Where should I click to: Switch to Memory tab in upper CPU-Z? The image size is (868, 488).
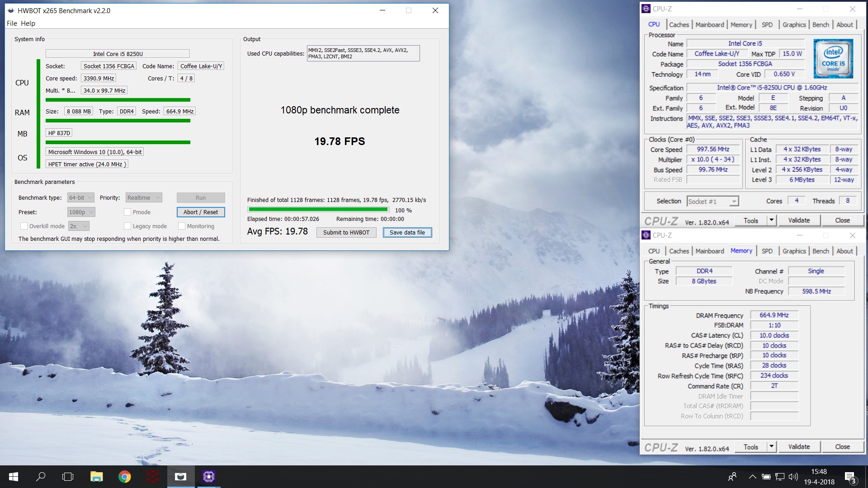(741, 25)
